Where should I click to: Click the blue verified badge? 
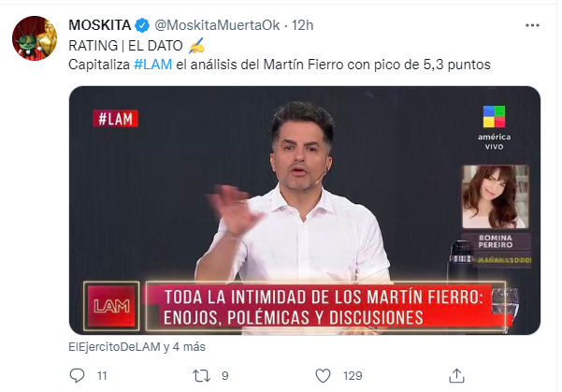(142, 25)
